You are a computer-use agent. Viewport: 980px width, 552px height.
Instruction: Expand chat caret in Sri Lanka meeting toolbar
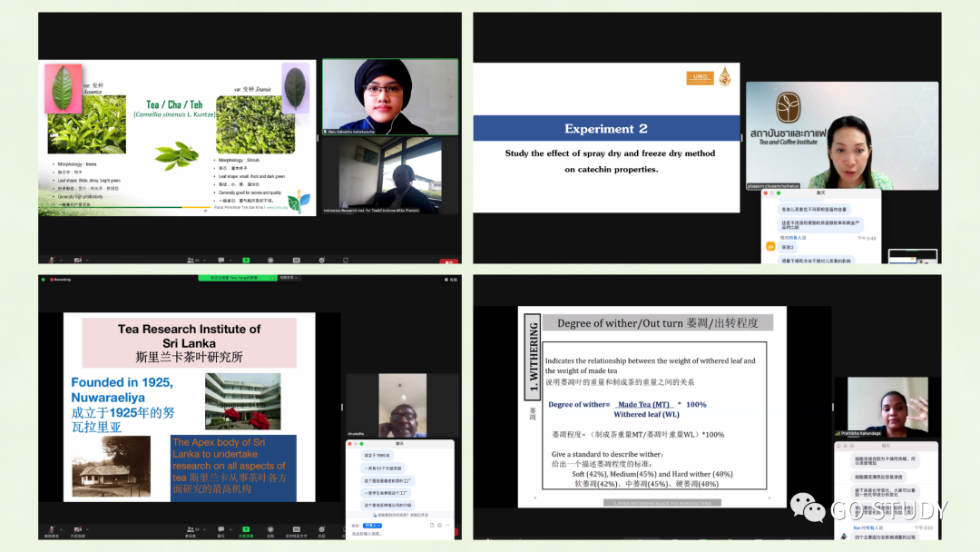point(230,529)
